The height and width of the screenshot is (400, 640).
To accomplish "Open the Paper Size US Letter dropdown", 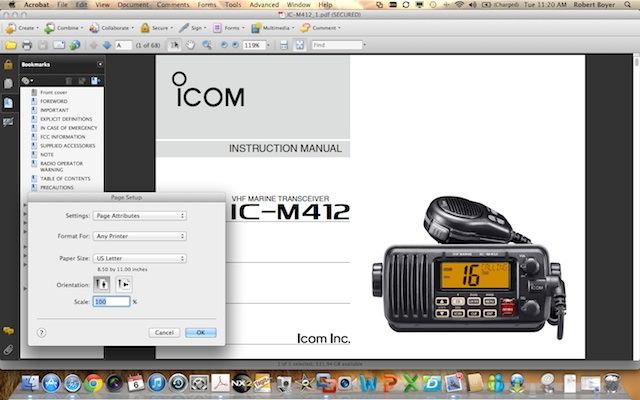I will click(140, 258).
